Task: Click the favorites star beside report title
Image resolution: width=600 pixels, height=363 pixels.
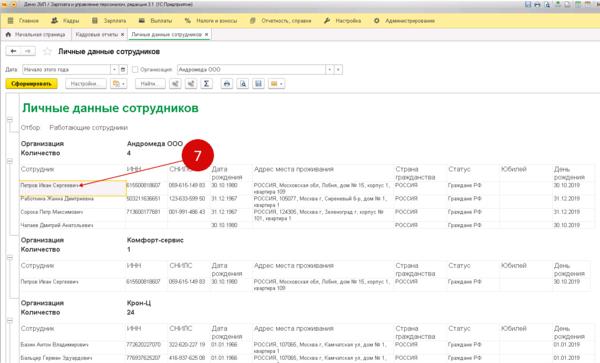Action: [x=47, y=51]
